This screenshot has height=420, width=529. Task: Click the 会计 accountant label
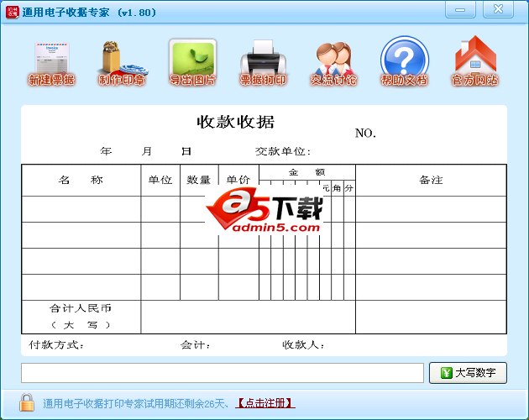pyautogui.click(x=195, y=344)
